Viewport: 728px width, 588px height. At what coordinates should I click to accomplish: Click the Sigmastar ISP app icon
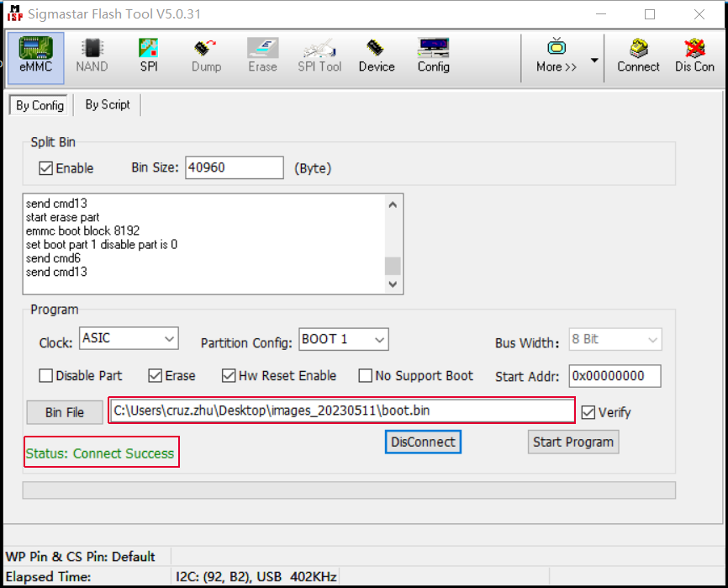coord(15,13)
